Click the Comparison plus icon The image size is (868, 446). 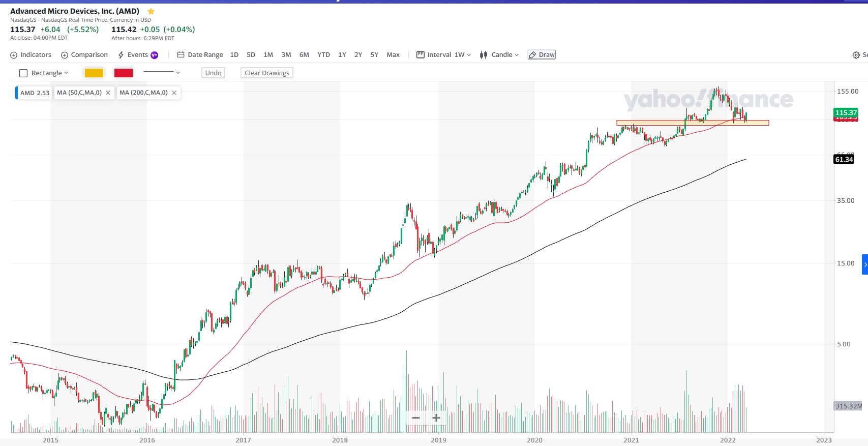tap(65, 55)
